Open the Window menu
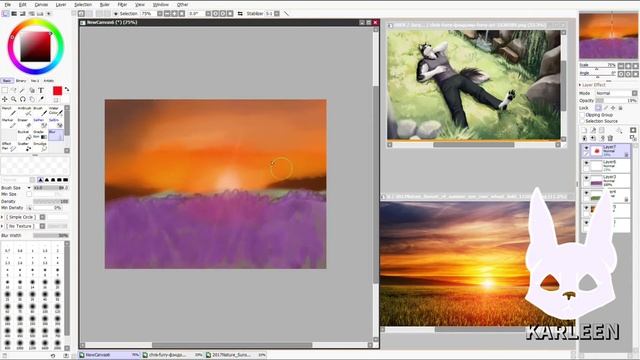The image size is (640, 360). tap(160, 4)
